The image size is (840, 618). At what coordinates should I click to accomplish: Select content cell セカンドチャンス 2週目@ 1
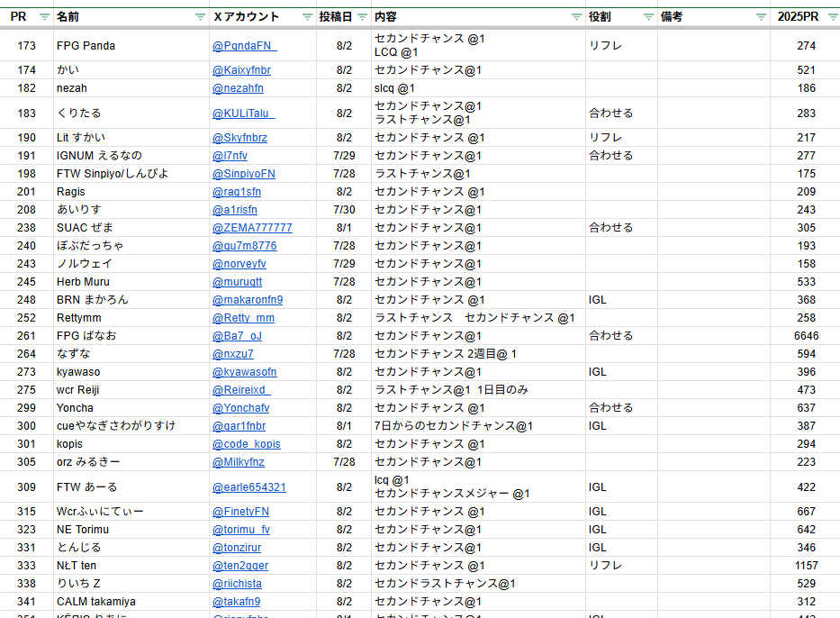click(478, 354)
